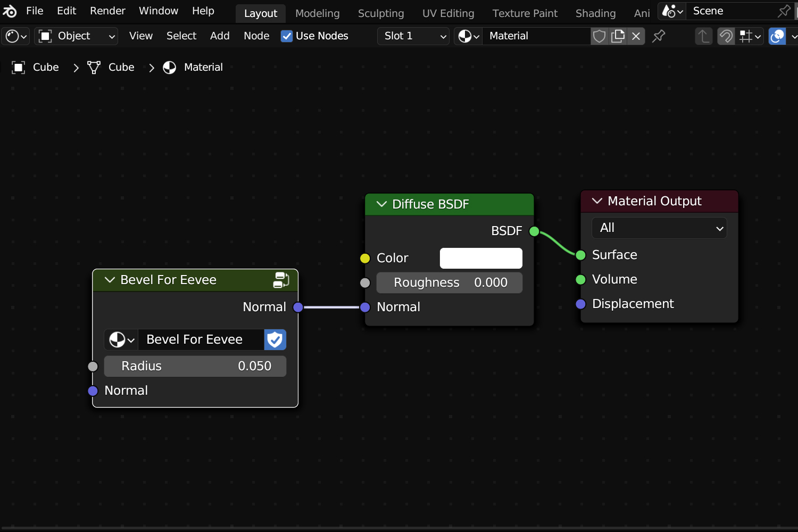Open the Render menu
The height and width of the screenshot is (532, 798).
[x=107, y=11]
